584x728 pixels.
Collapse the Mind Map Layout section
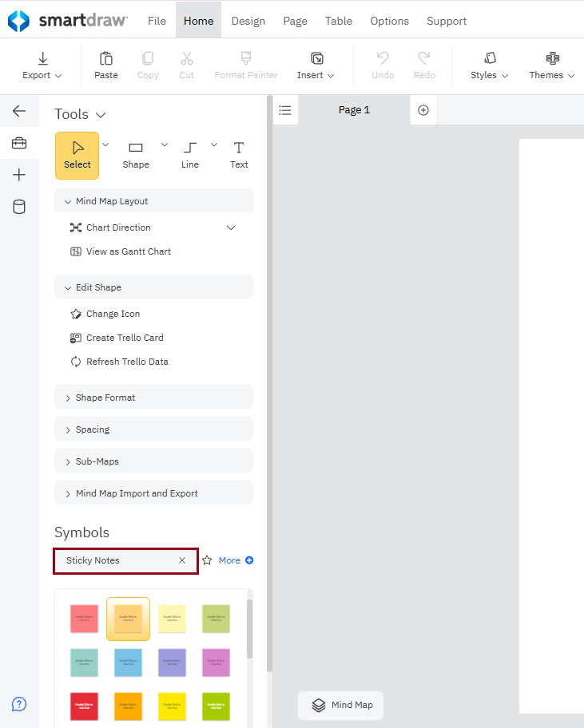click(x=68, y=201)
